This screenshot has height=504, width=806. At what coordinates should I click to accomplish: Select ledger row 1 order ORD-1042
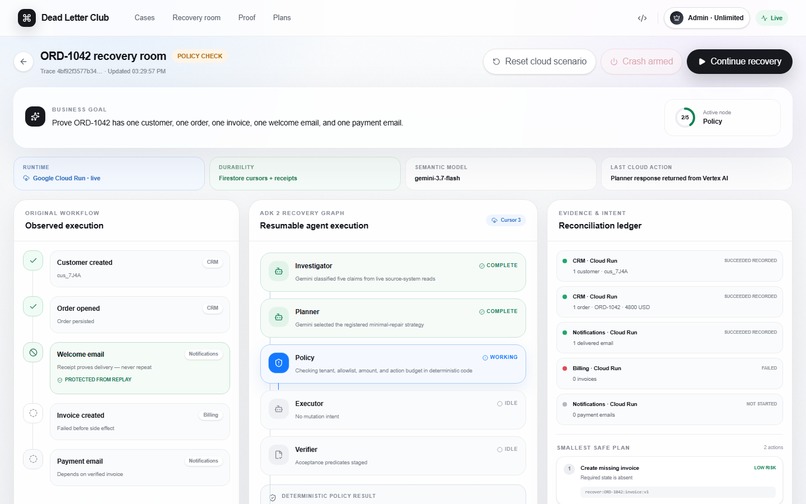[669, 302]
